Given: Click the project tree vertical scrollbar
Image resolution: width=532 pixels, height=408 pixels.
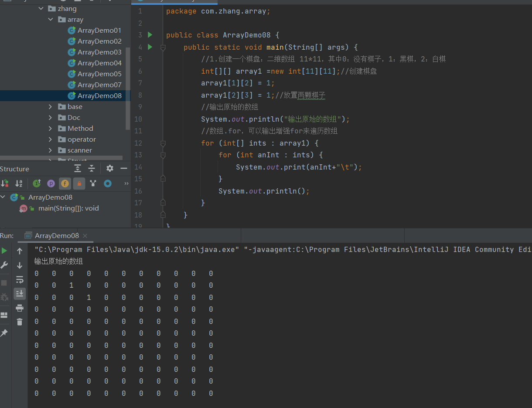Looking at the screenshot, I should pos(128,88).
